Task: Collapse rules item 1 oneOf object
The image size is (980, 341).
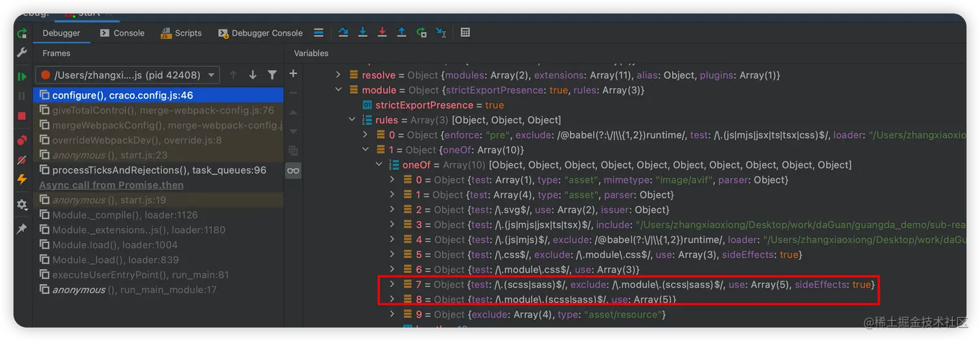Action: (x=366, y=150)
